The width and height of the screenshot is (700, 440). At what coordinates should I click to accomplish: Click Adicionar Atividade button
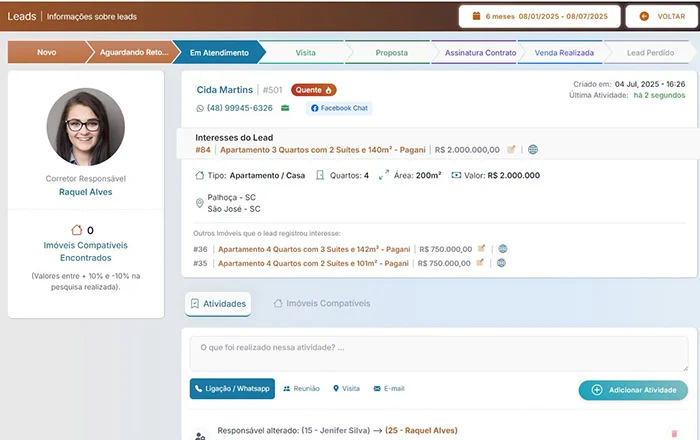tap(633, 390)
